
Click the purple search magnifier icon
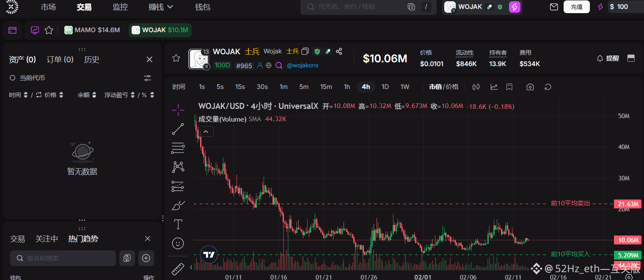279,66
